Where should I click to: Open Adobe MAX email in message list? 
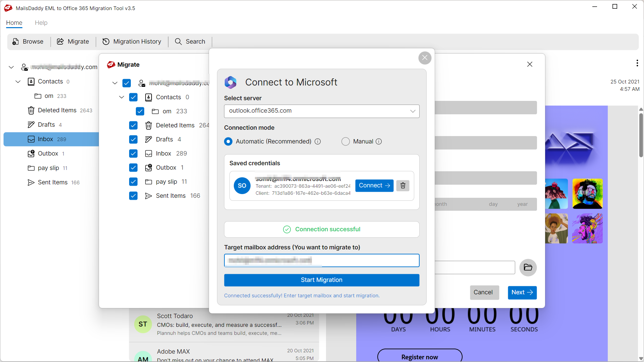tap(224, 353)
